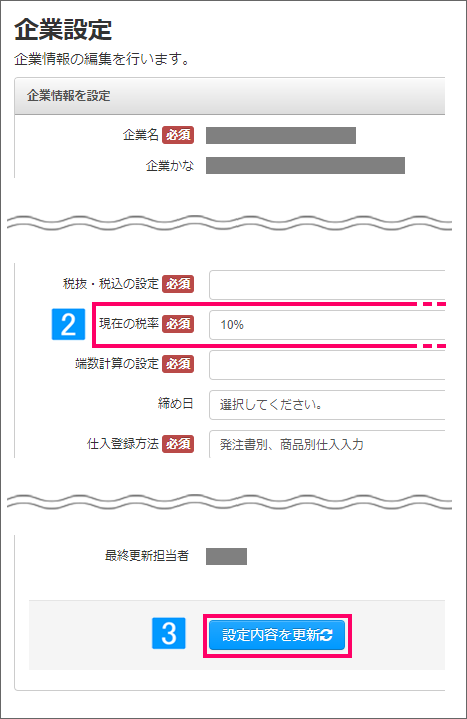The image size is (467, 719).
Task: Open the 締め日 selector
Action: point(327,405)
